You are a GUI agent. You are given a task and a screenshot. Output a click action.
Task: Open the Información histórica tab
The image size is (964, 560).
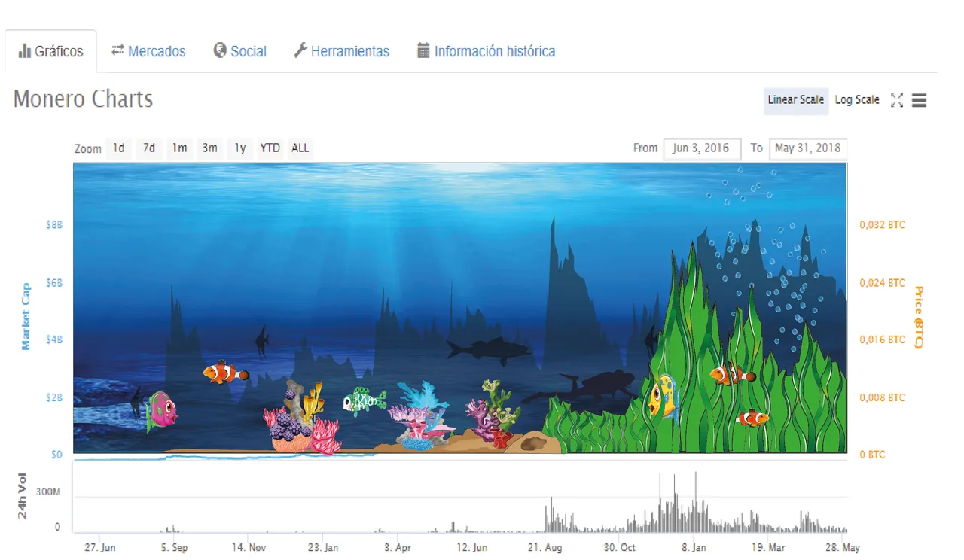click(487, 52)
